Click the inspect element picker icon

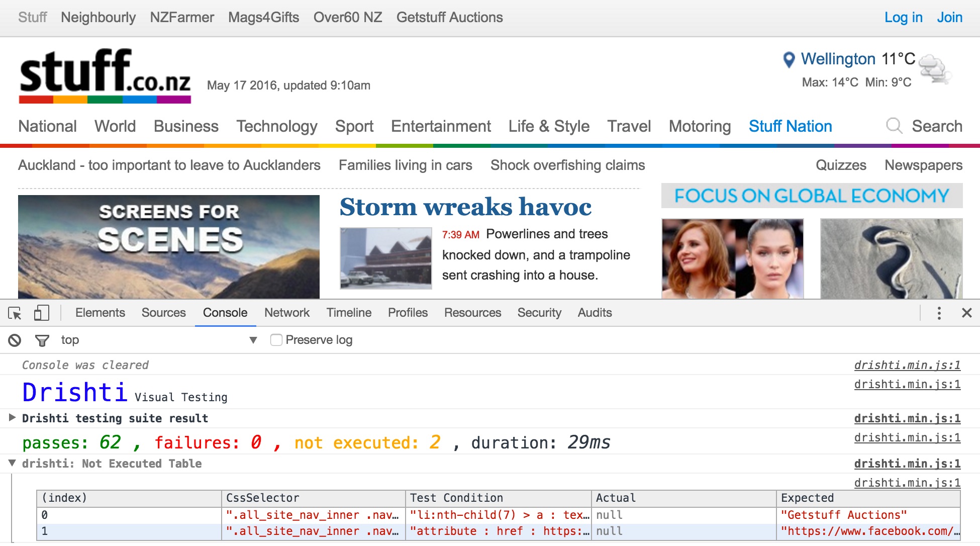[x=15, y=313]
